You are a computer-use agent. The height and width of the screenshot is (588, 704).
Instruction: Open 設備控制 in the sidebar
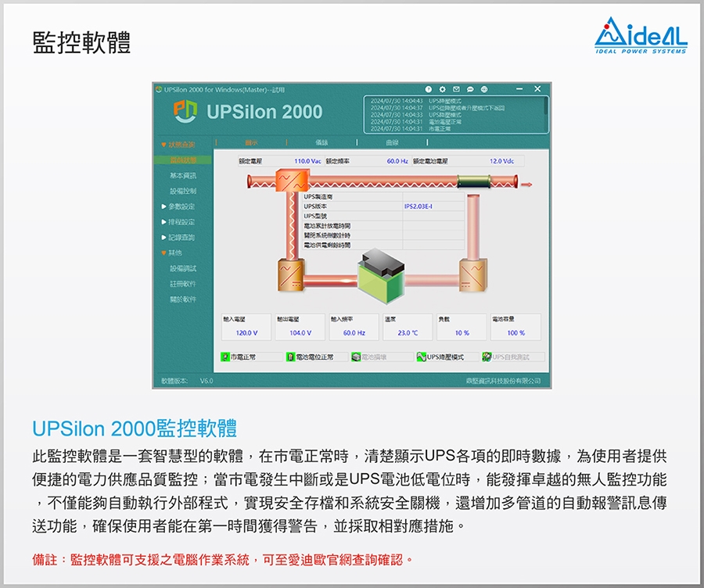tap(183, 191)
